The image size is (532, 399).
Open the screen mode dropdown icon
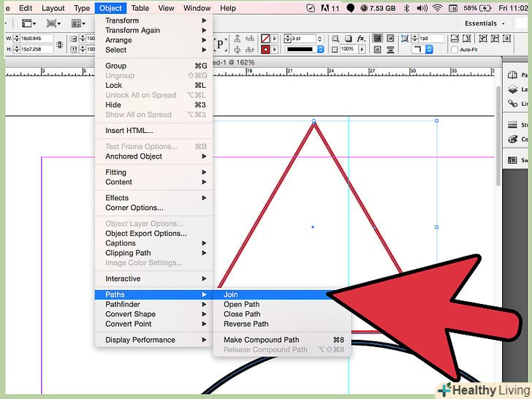pyautogui.click(x=53, y=23)
